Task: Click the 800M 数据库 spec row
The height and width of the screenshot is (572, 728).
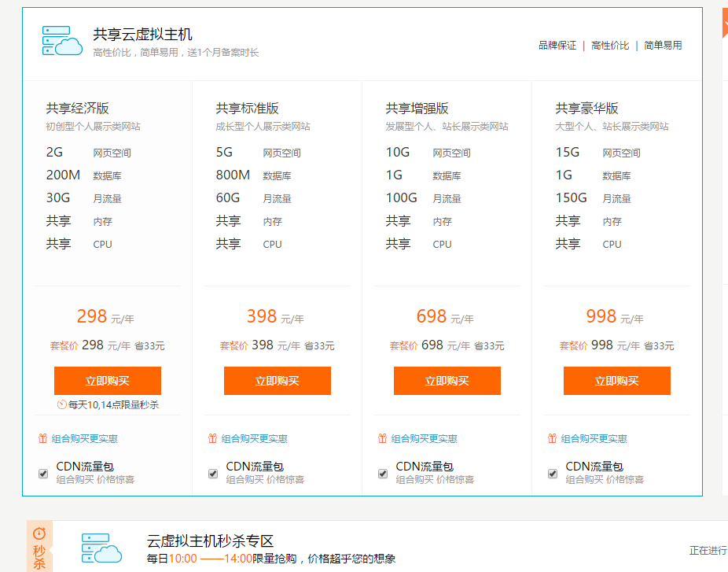Action: [x=254, y=175]
